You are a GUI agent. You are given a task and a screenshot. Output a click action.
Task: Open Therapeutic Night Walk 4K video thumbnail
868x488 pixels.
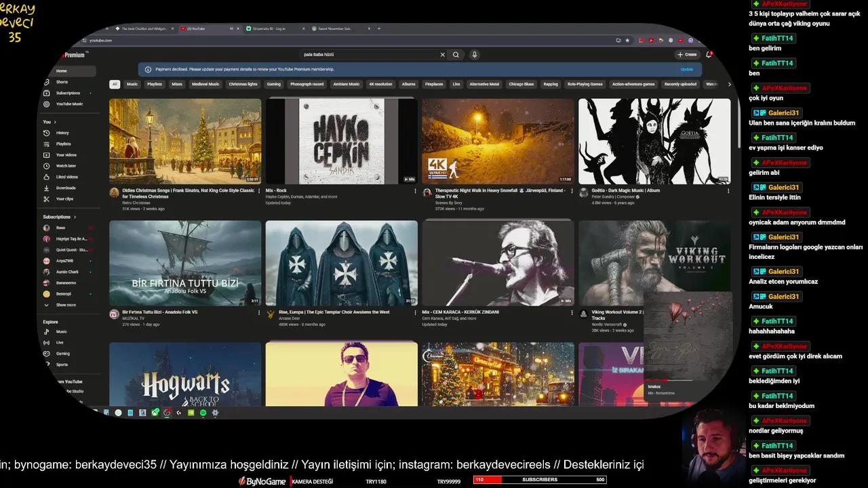pos(498,141)
